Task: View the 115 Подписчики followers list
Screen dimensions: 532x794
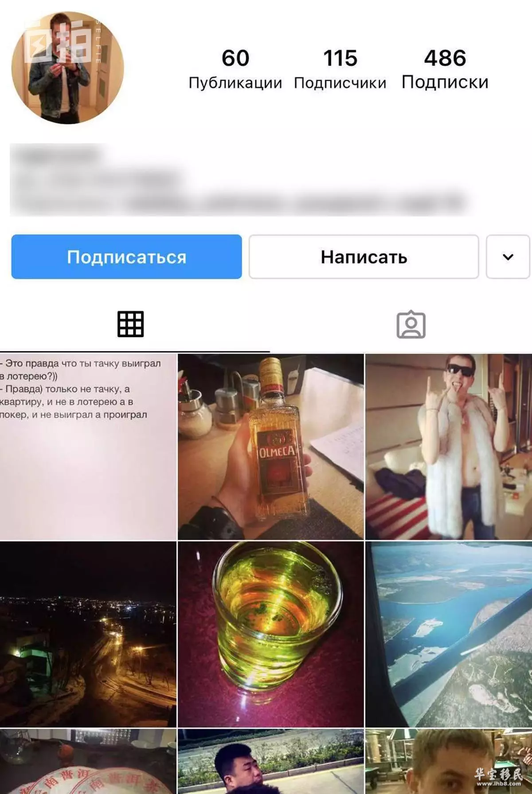Action: [x=340, y=69]
